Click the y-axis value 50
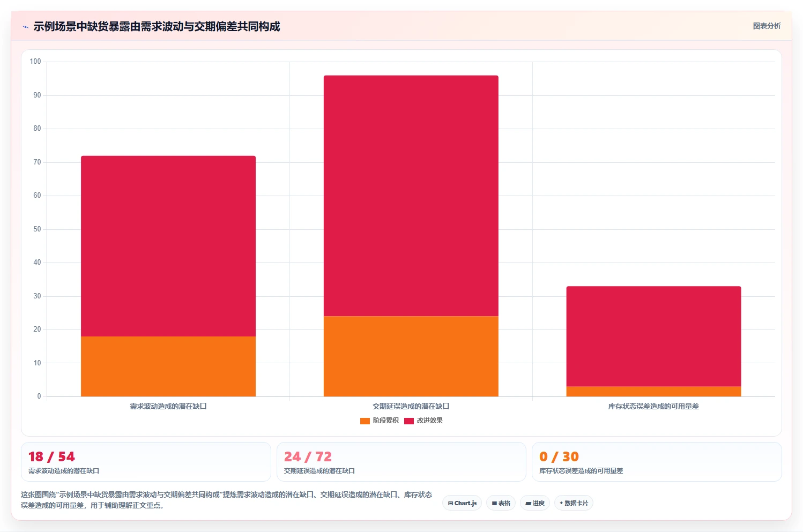 37,229
